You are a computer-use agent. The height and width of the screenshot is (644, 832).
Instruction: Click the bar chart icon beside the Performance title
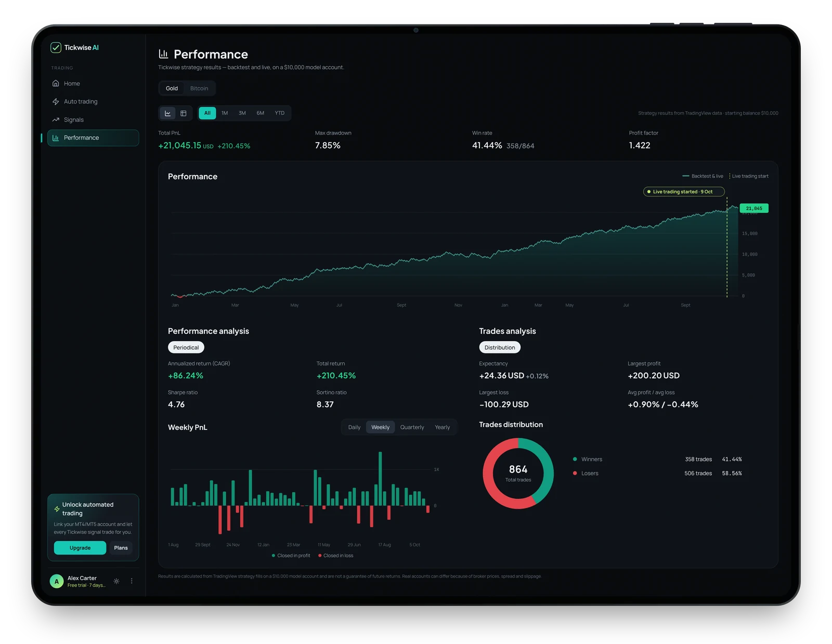[x=163, y=54]
